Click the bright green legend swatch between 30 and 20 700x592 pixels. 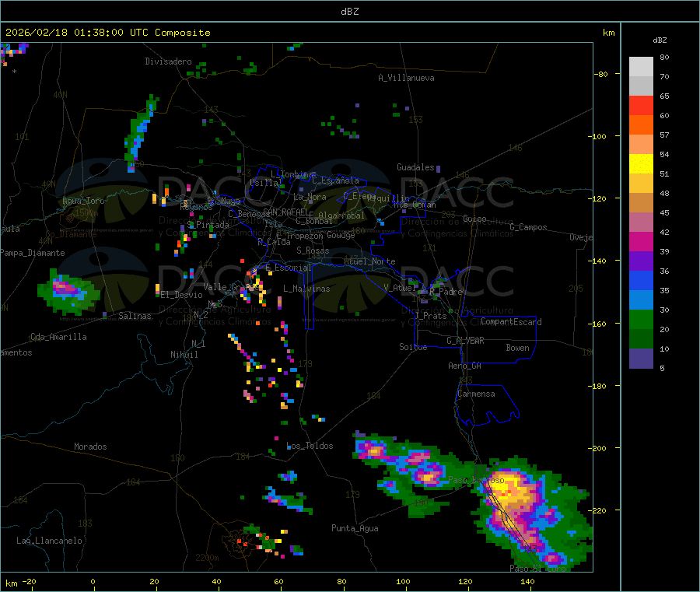pyautogui.click(x=641, y=319)
